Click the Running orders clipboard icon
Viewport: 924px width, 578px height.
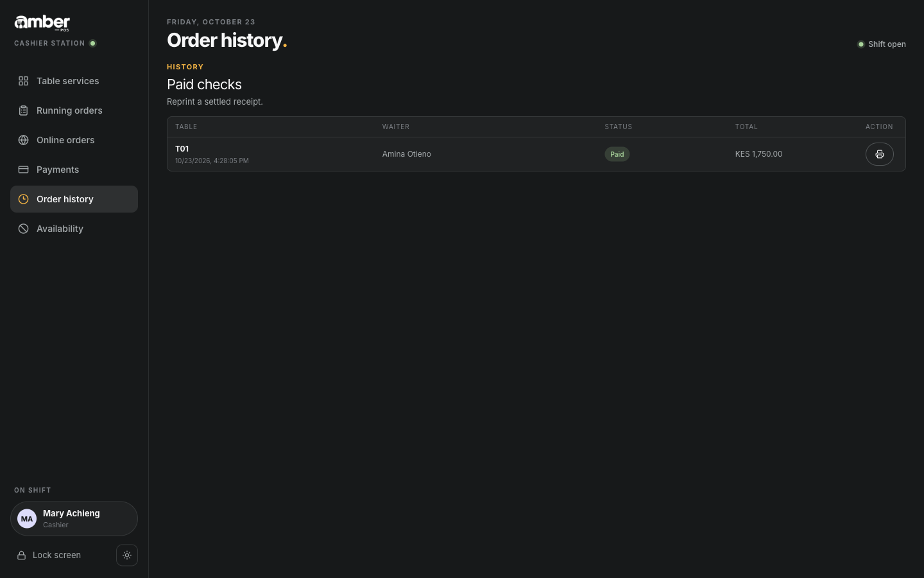tap(23, 110)
